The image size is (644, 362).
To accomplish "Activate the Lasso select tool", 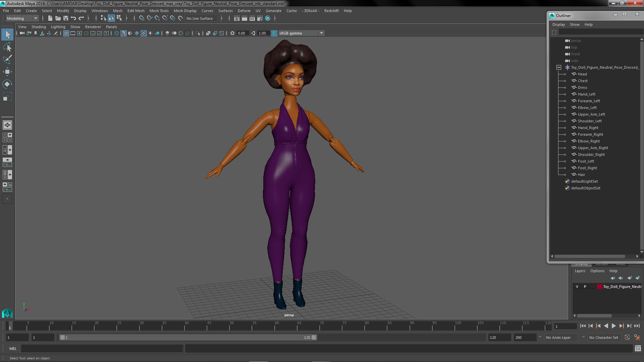I will [7, 47].
